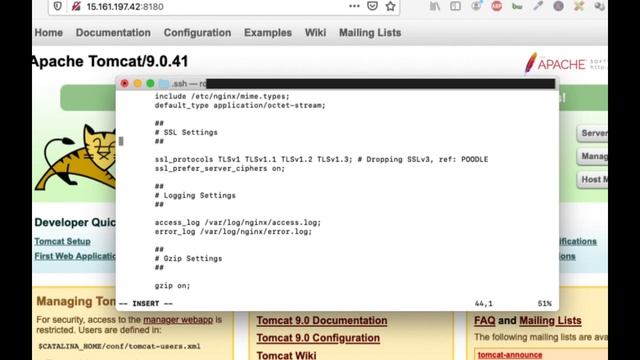The height and width of the screenshot is (360, 640).
Task: Click the ssl_protocols line in terminal
Action: 321,159
